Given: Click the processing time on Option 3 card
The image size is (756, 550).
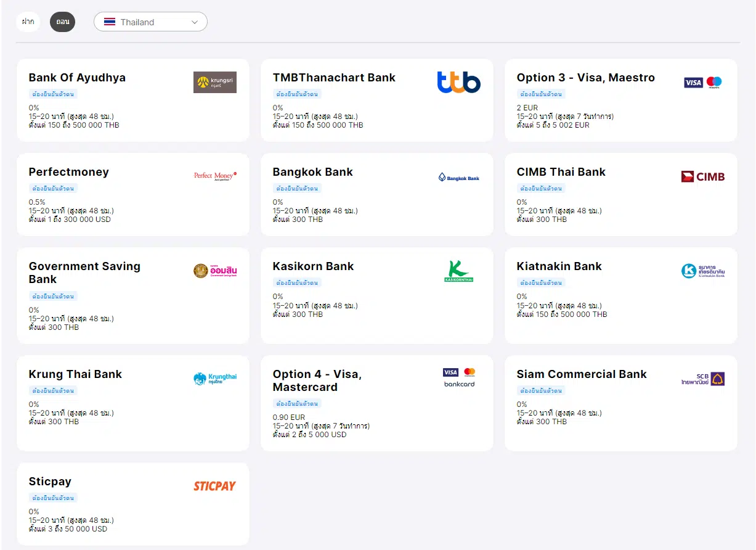Looking at the screenshot, I should pos(565,117).
